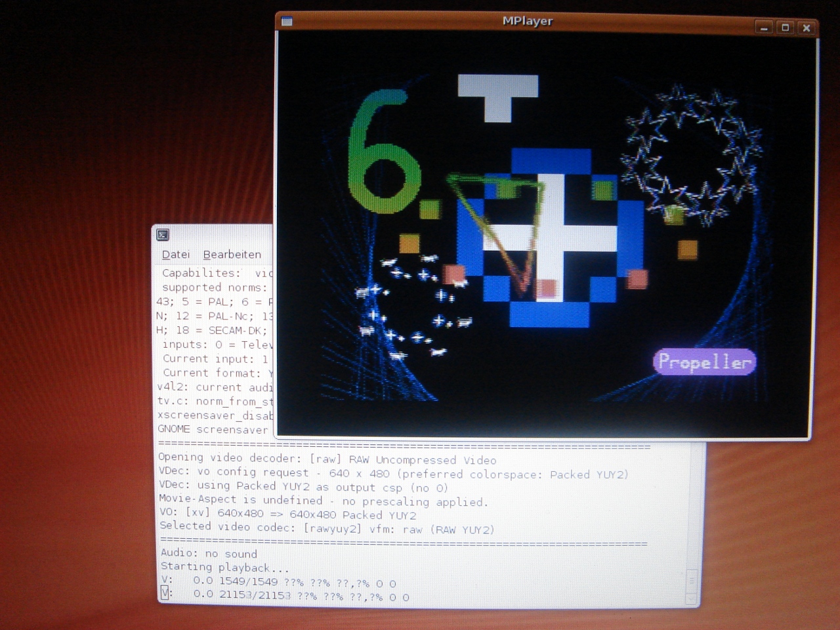The height and width of the screenshot is (630, 840).
Task: Open the MPlayer window menu icon
Action: pos(287,22)
